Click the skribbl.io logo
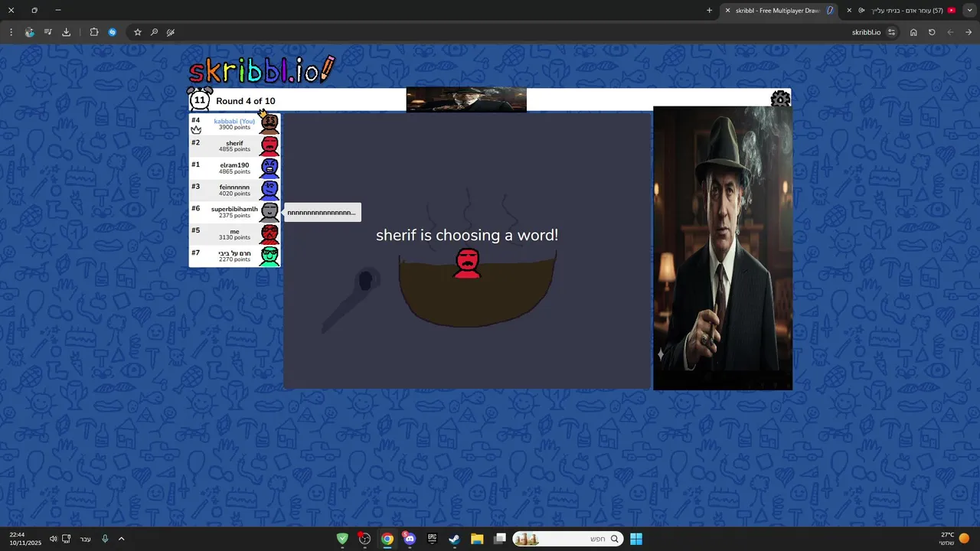This screenshot has width=980, height=551. click(262, 70)
